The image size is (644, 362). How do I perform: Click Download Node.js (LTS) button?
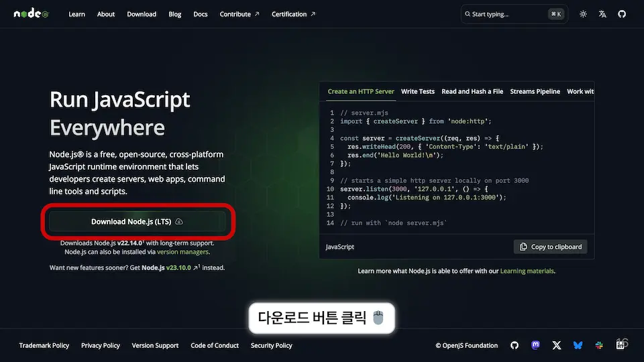(x=137, y=222)
